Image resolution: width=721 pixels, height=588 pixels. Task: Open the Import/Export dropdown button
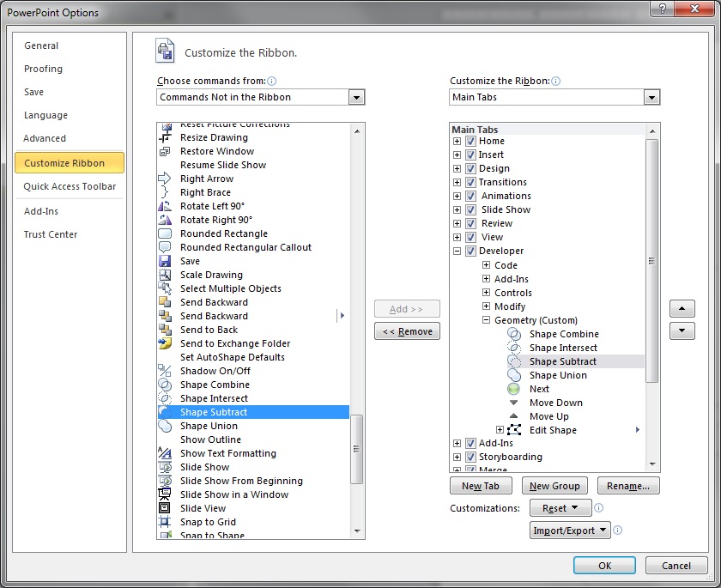[570, 530]
